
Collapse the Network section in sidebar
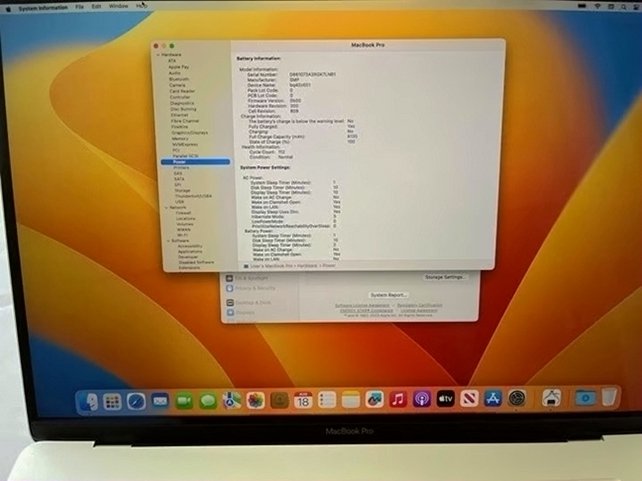(x=167, y=208)
